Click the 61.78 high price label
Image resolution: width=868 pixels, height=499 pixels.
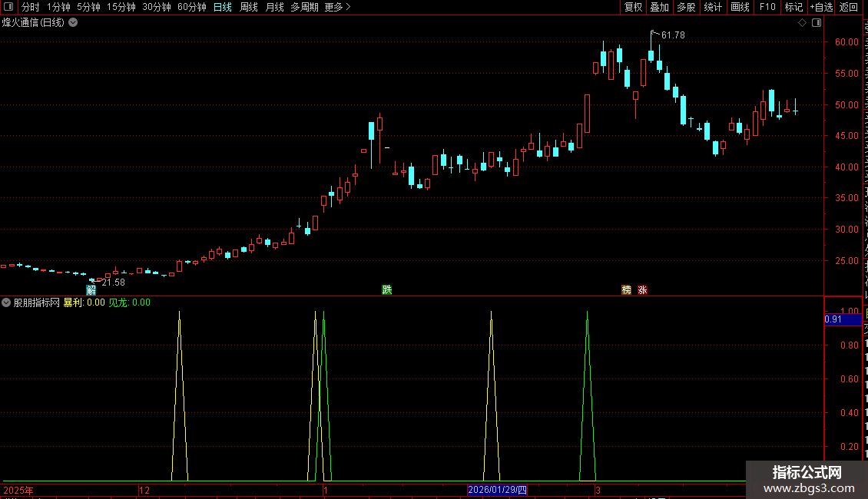(673, 35)
